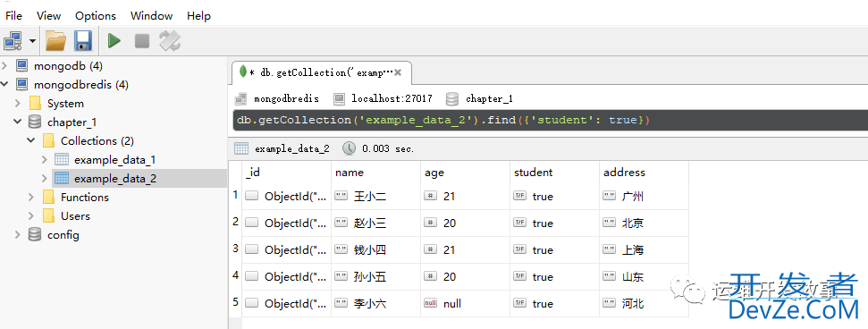Select the ObjectId cell in row 4

click(x=286, y=277)
